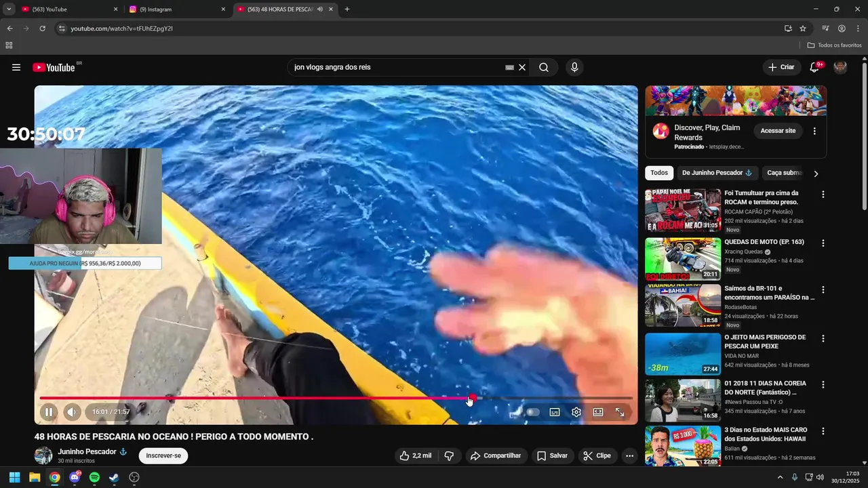Open Spotify from the taskbar
This screenshot has width=868, height=488.
(94, 477)
